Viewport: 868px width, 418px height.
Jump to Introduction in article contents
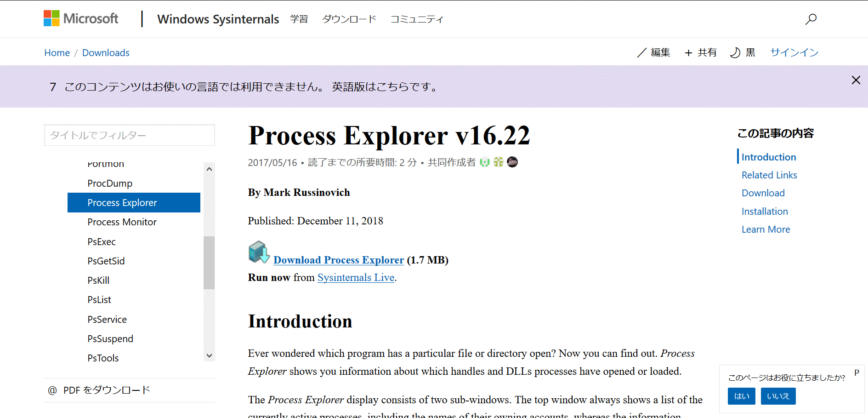coord(769,157)
